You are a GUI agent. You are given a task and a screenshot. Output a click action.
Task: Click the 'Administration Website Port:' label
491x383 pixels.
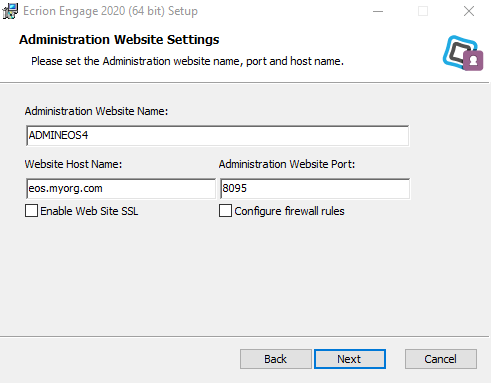(x=287, y=164)
